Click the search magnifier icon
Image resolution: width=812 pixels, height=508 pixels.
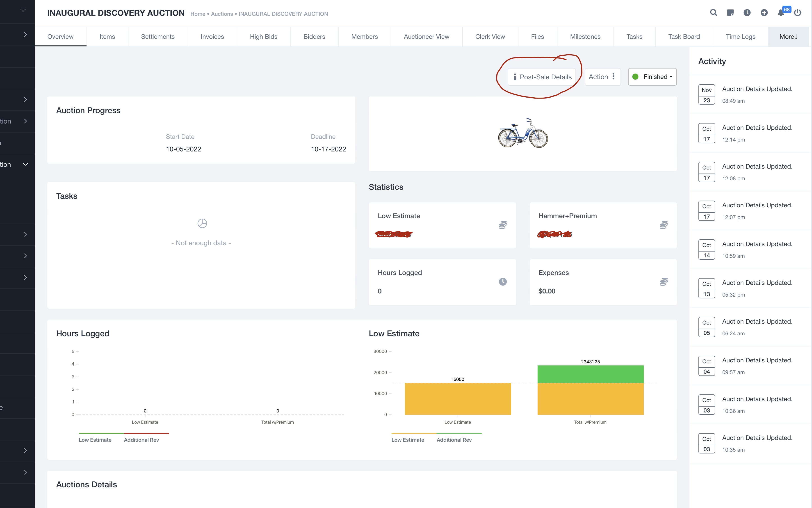tap(714, 13)
